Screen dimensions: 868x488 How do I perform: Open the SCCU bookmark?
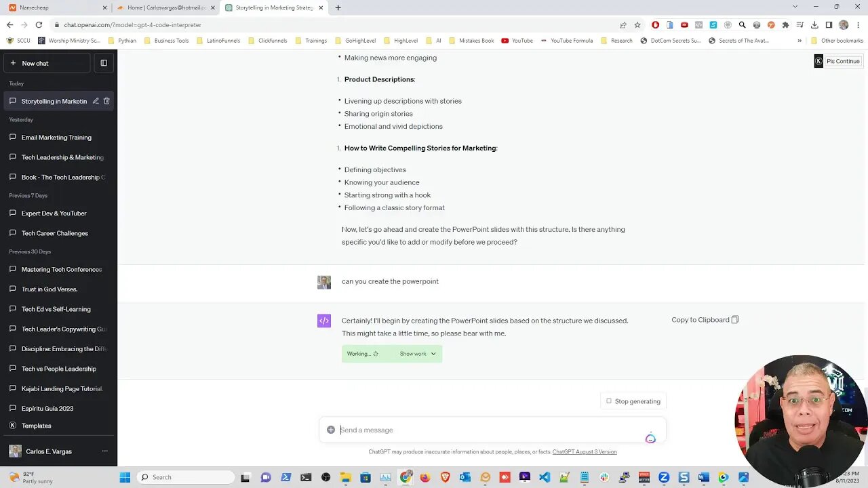pos(18,41)
